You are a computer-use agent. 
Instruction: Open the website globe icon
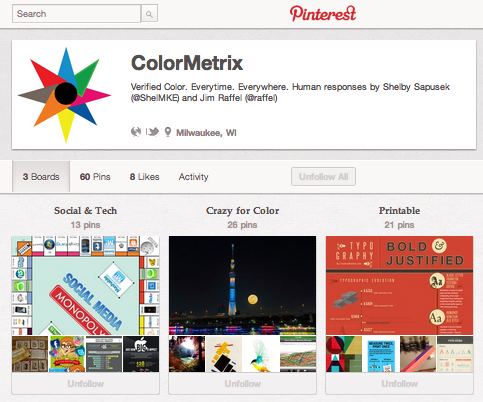(x=136, y=132)
